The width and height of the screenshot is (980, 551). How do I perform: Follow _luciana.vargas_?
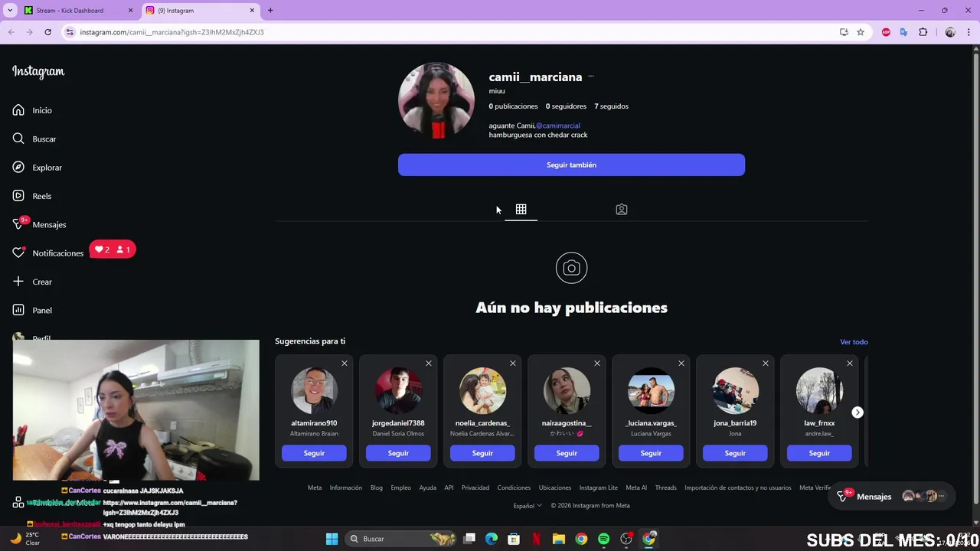click(x=651, y=453)
